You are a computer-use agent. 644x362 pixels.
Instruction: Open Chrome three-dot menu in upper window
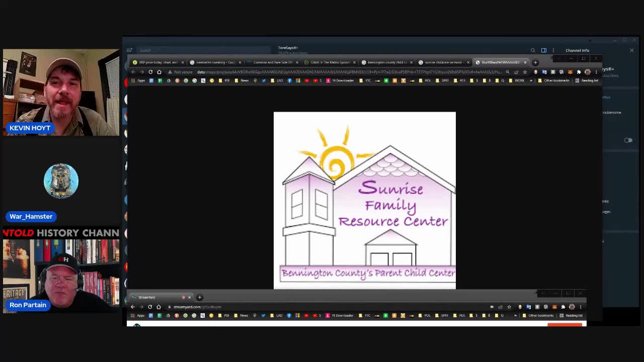pos(596,72)
